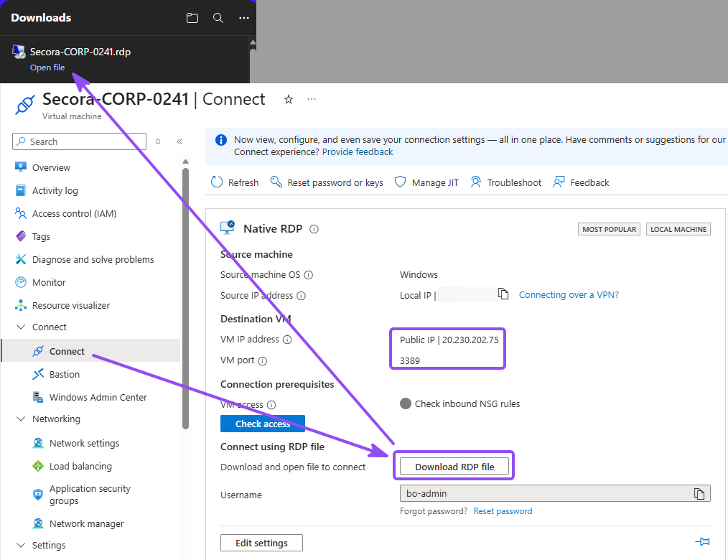
Task: Click Reset password link
Action: [x=503, y=511]
